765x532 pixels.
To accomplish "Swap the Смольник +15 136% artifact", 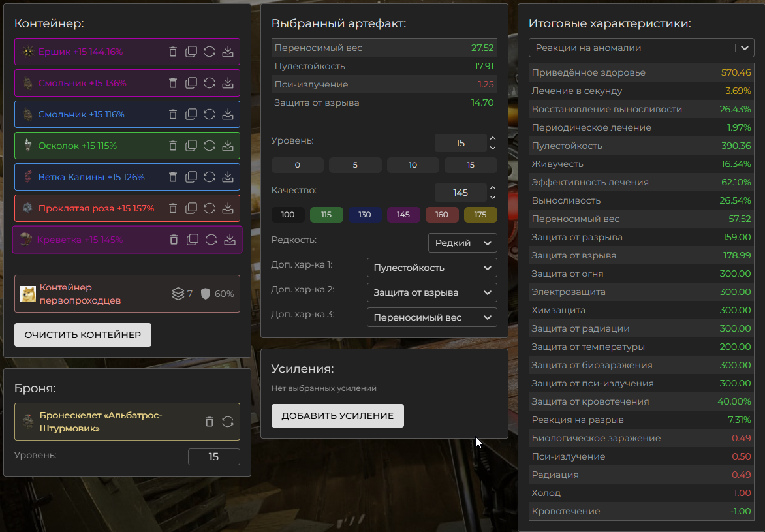I will [210, 83].
